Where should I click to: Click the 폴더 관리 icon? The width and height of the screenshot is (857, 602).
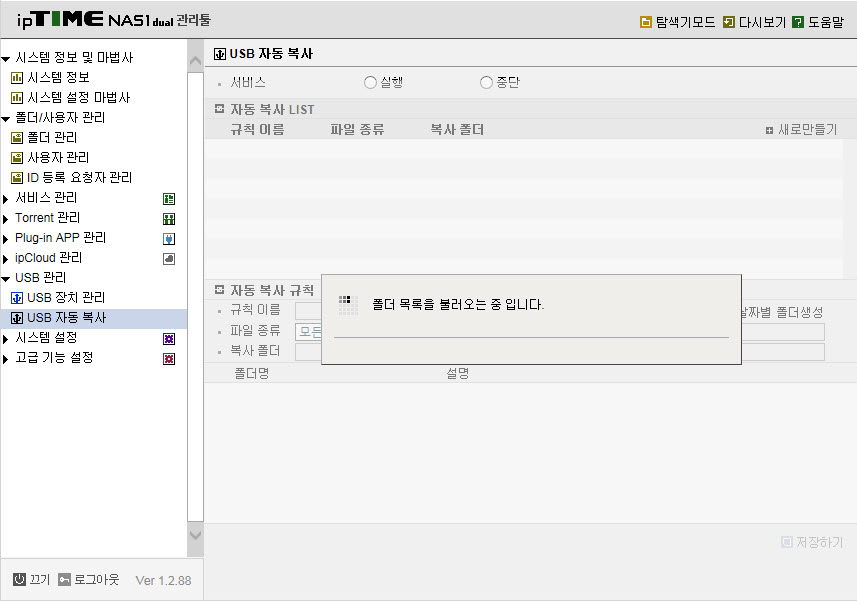17,138
